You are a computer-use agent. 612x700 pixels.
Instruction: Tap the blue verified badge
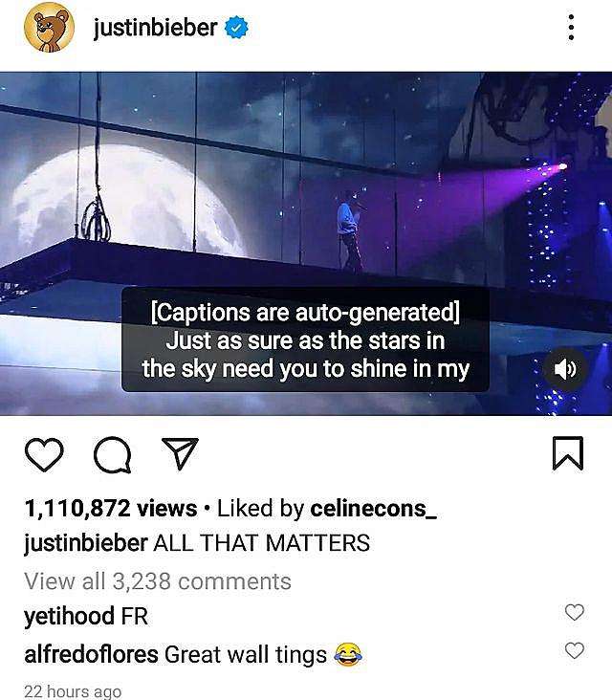236,30
